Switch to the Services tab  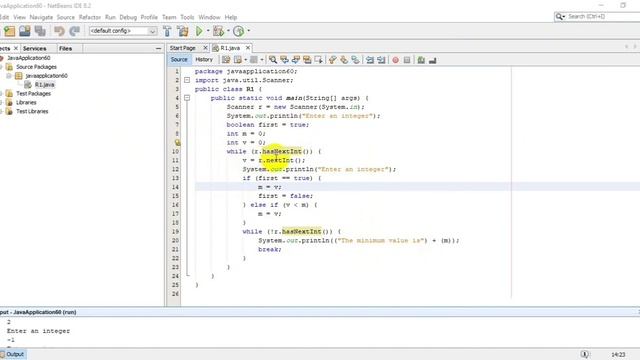35,49
